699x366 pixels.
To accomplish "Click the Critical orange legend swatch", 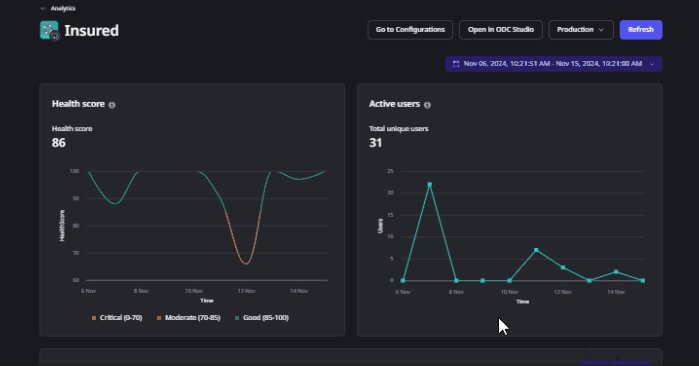I will point(94,318).
